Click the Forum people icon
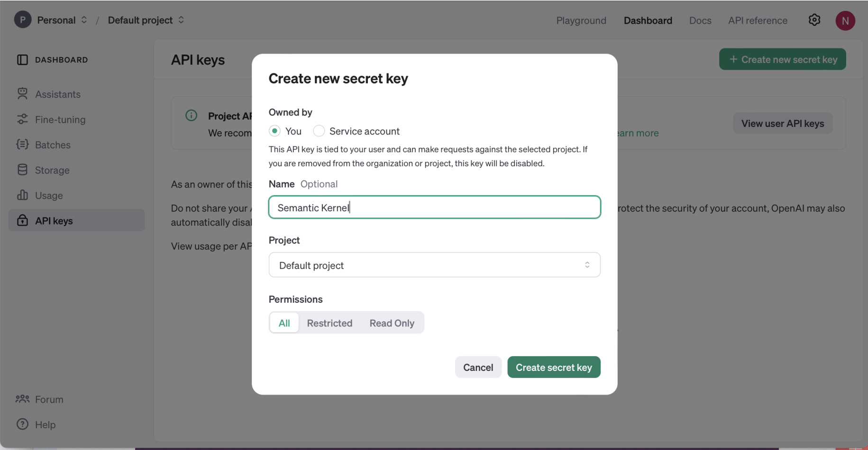This screenshot has height=450, width=868. click(x=22, y=399)
